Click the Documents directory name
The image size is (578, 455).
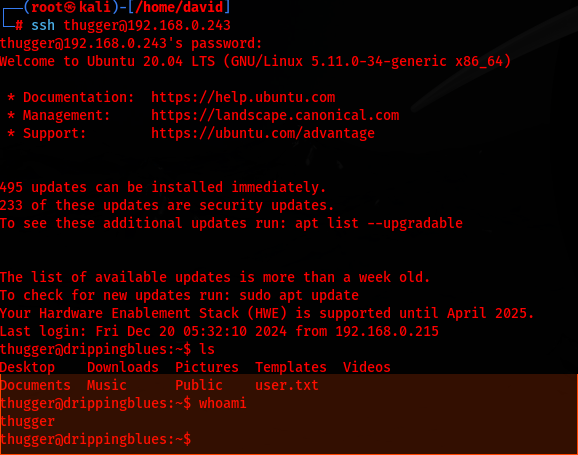(35, 385)
